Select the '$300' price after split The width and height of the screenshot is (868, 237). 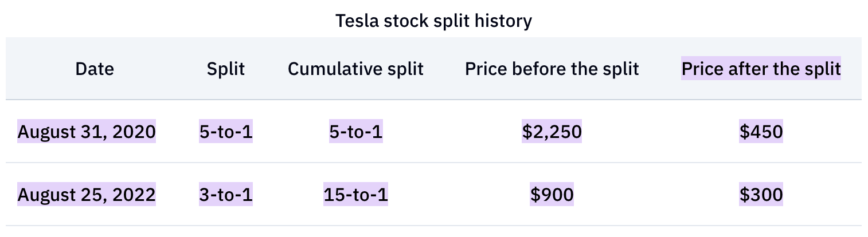(761, 195)
